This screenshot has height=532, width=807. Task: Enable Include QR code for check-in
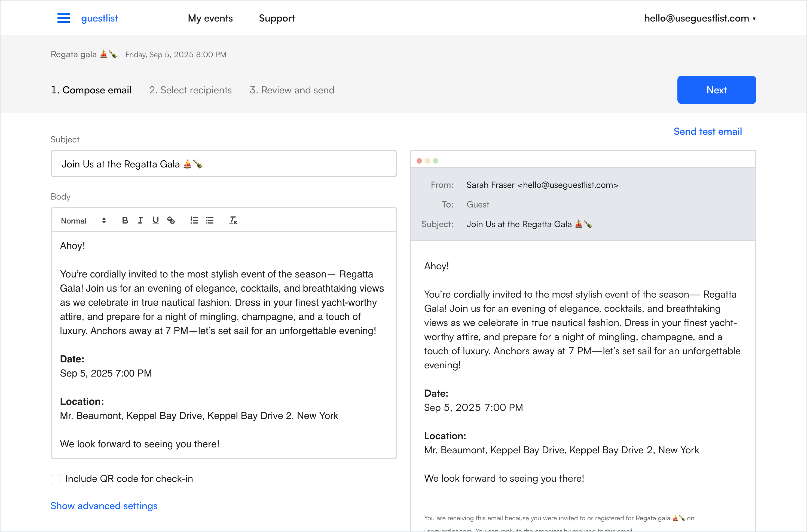pos(56,479)
